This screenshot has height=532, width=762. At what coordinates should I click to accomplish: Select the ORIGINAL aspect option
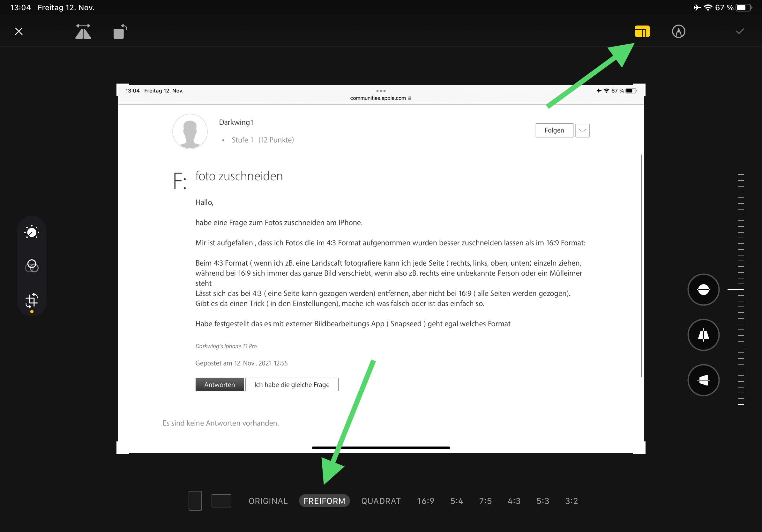[268, 501]
